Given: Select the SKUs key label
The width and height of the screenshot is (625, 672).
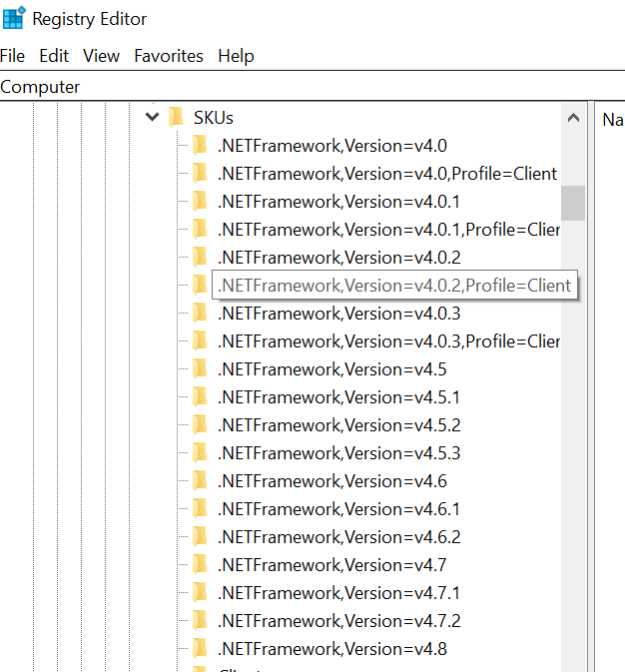Looking at the screenshot, I should pyautogui.click(x=213, y=118).
